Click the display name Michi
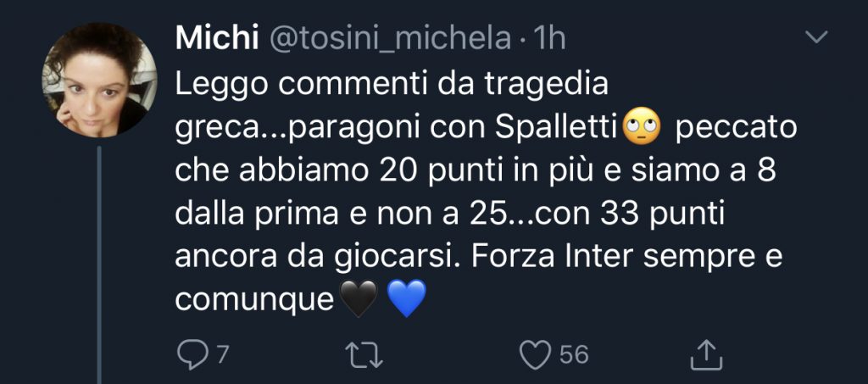Viewport: 868px width, 384px height. point(217,38)
